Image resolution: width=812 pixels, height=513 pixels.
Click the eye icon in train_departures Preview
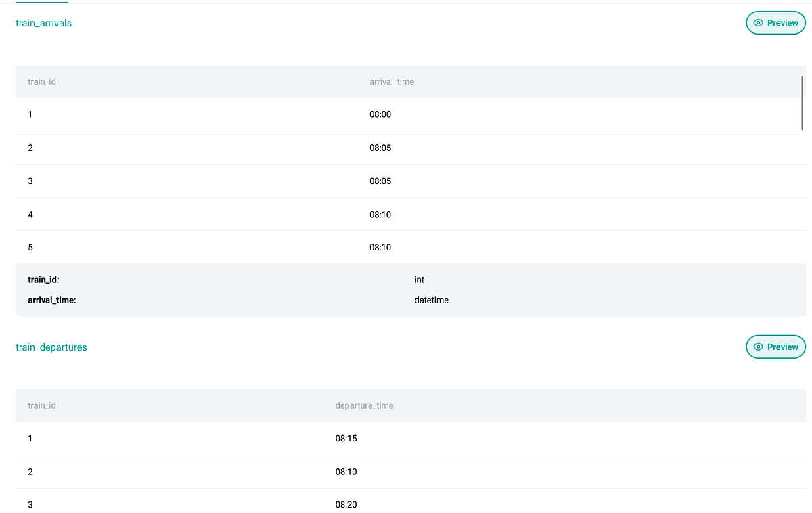[x=759, y=347]
